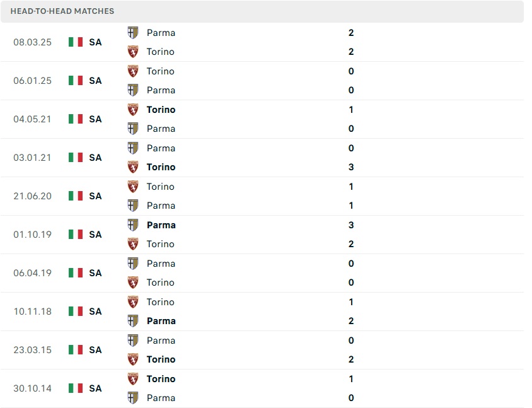
Task: Click Parma crest in 08.03.25 match
Action: click(x=133, y=33)
